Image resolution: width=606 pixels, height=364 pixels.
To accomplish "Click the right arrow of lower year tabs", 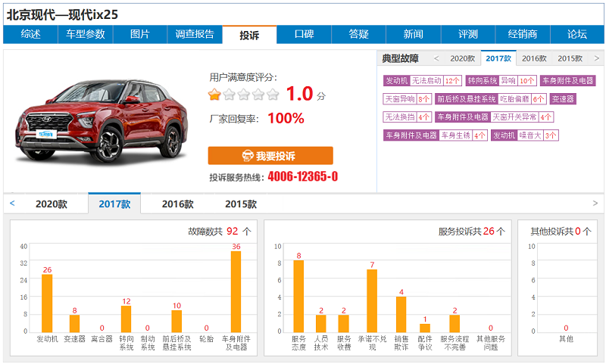I will coord(595,203).
